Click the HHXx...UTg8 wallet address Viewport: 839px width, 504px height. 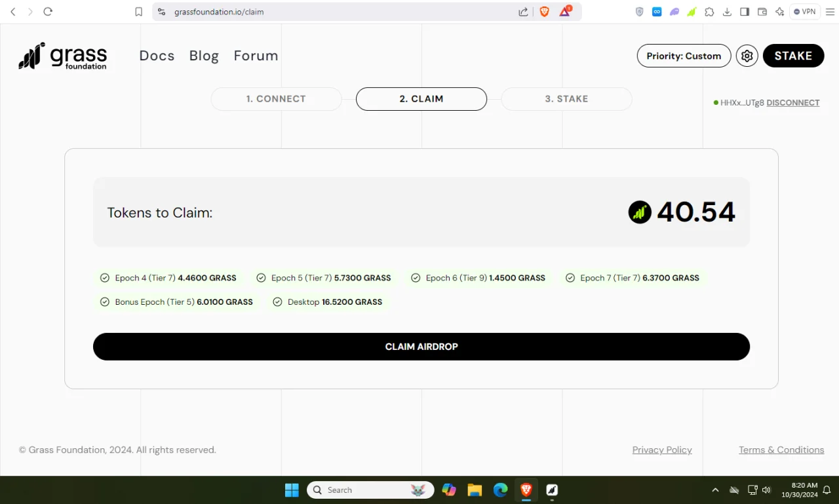[x=742, y=103]
